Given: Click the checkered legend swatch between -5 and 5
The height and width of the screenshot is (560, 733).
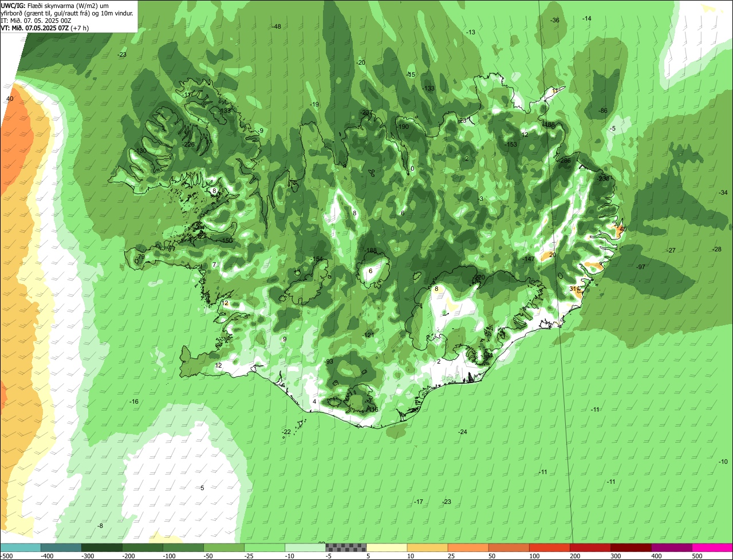Looking at the screenshot, I should [346, 548].
